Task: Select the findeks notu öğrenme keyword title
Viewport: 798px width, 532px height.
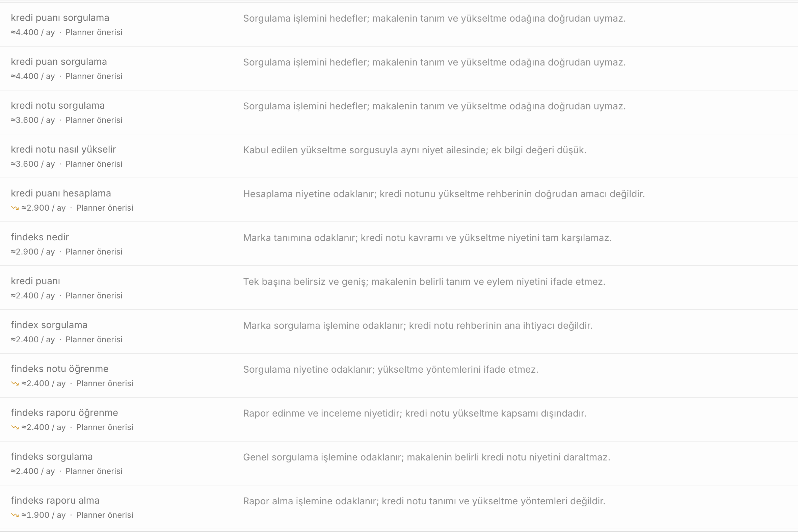Action: pos(60,369)
